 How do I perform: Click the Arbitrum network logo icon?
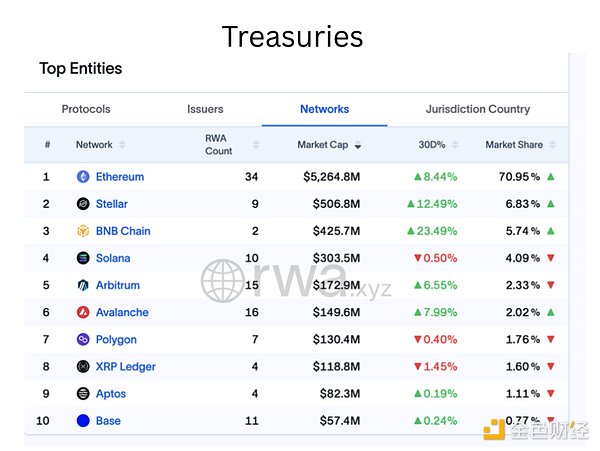tap(83, 285)
